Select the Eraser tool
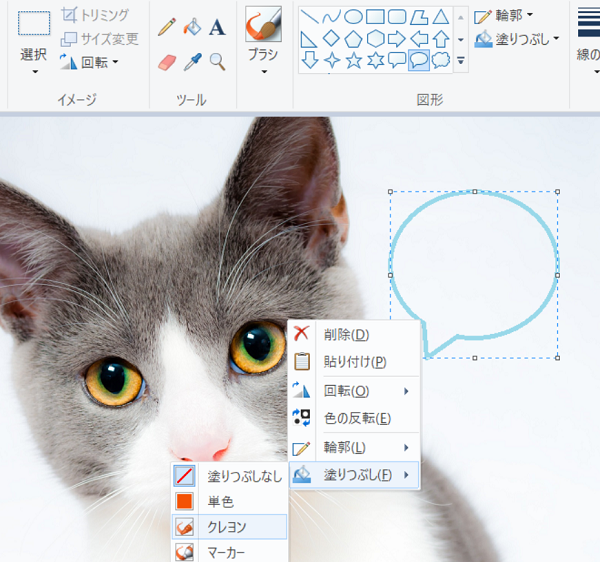The width and height of the screenshot is (600, 562). click(167, 62)
